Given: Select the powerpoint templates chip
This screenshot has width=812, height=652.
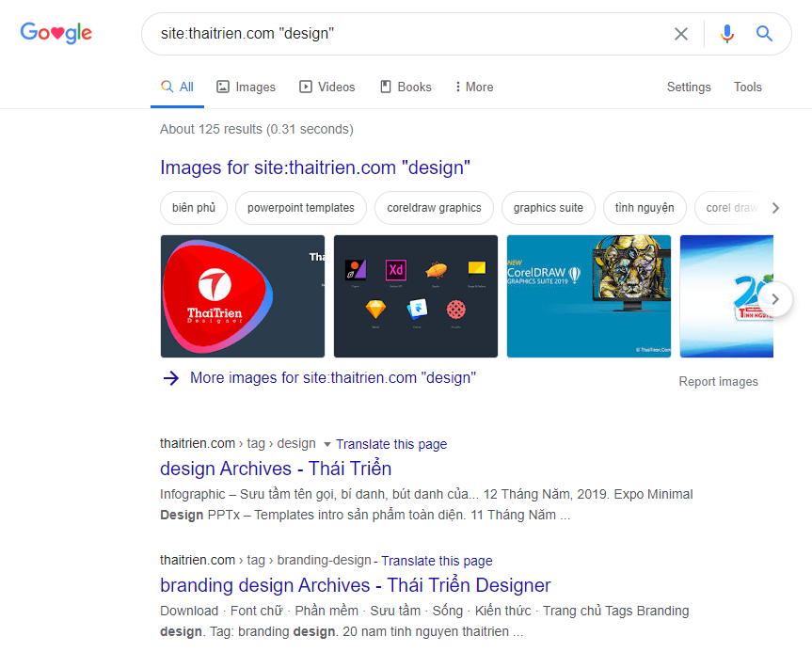Looking at the screenshot, I should pyautogui.click(x=300, y=207).
